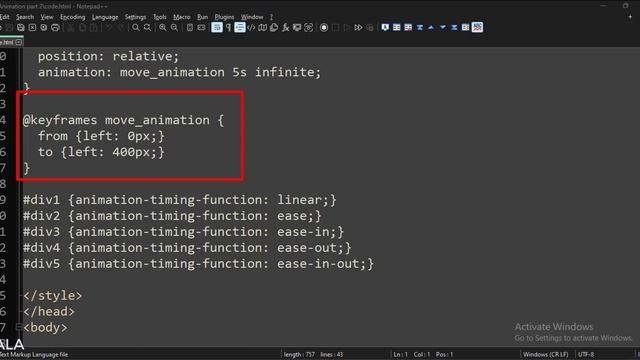
Task: Click the '#div1' linear timing line
Action: click(x=180, y=200)
